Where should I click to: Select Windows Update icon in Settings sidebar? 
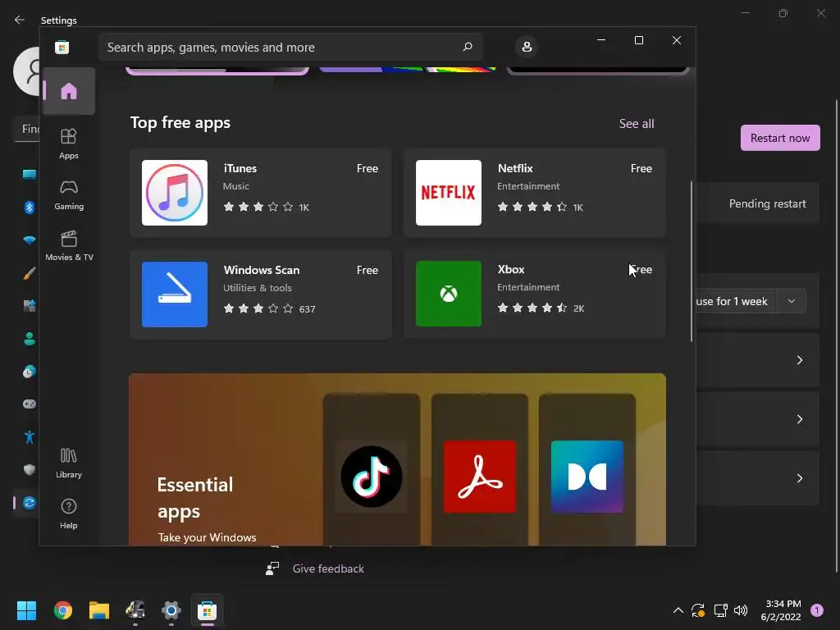30,503
